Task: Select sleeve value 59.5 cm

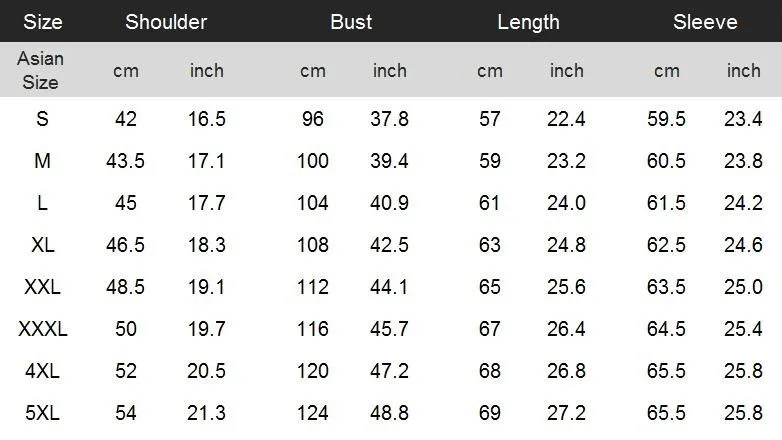Action: pos(666,119)
